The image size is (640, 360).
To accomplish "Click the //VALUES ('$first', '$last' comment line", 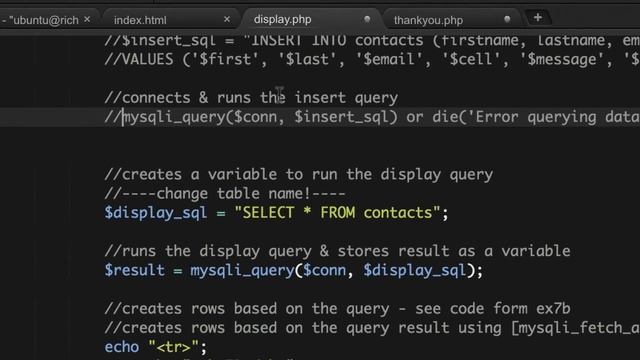I will coord(372,60).
